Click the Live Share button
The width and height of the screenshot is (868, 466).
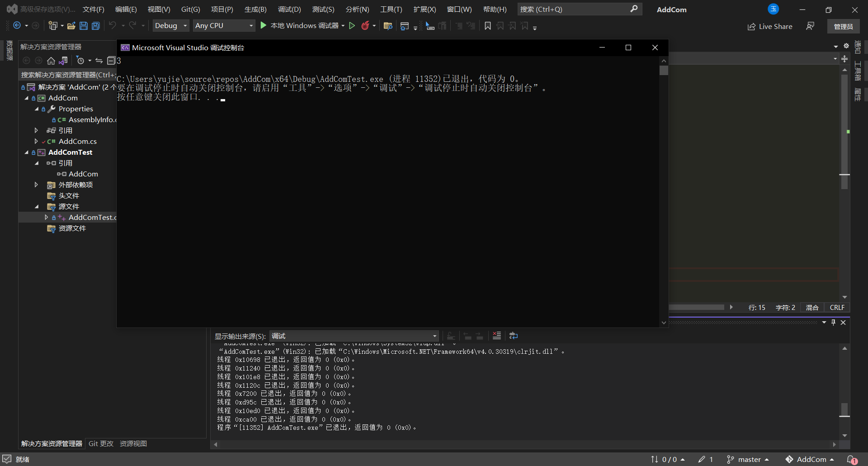pos(770,27)
